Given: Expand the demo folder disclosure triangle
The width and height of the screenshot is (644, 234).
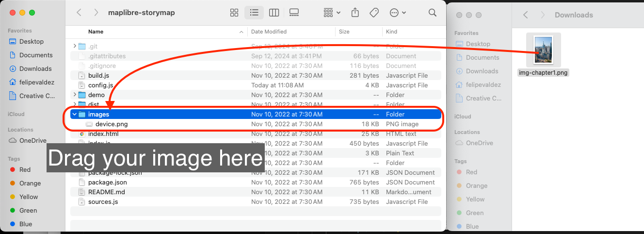Looking at the screenshot, I should pyautogui.click(x=74, y=95).
